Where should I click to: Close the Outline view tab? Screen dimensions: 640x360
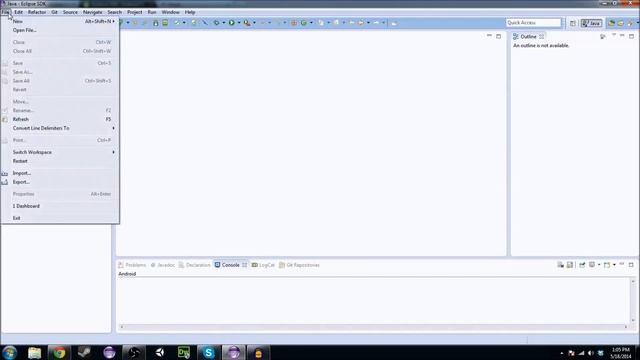(x=541, y=36)
